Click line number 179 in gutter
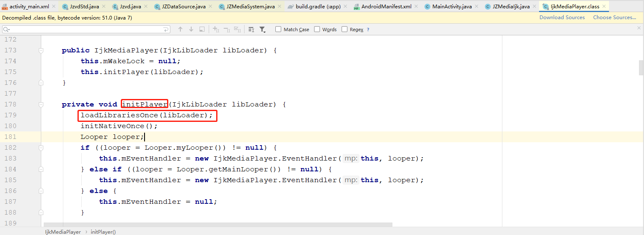The height and width of the screenshot is (235, 644). point(10,115)
